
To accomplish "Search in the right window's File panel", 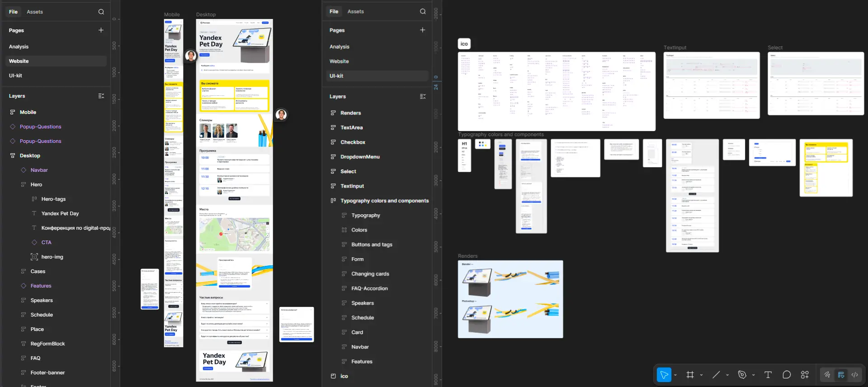I will point(423,11).
